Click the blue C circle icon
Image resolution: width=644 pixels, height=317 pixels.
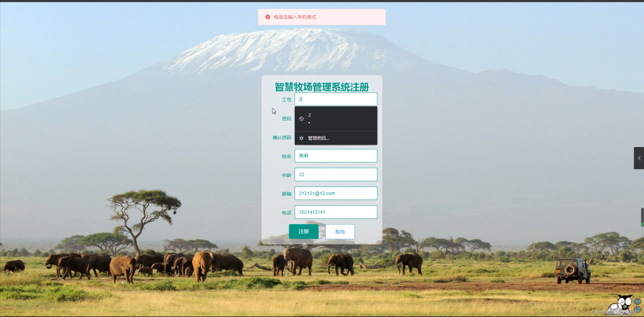[637, 301]
